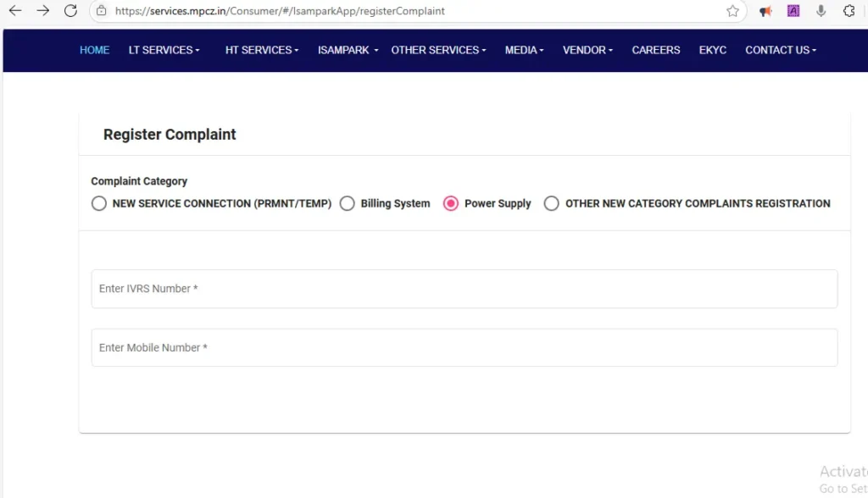Select the Billing System radio button
Image resolution: width=868 pixels, height=498 pixels.
[347, 203]
